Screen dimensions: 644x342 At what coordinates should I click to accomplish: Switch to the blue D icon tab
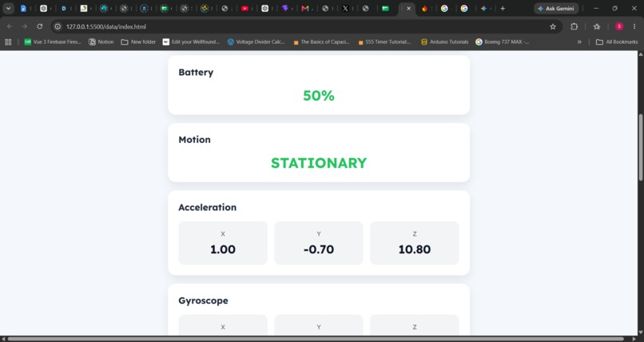pos(64,8)
